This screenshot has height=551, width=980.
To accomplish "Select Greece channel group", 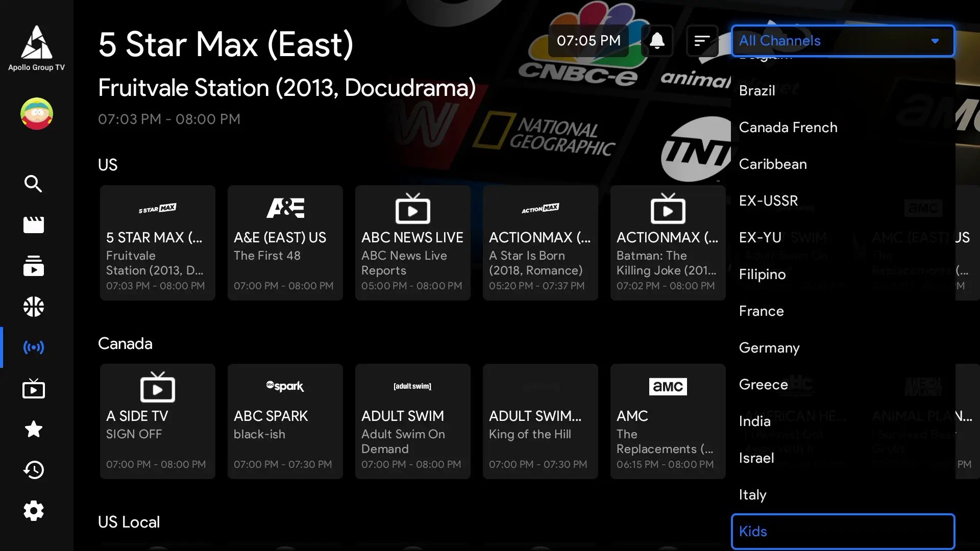I will click(x=843, y=384).
